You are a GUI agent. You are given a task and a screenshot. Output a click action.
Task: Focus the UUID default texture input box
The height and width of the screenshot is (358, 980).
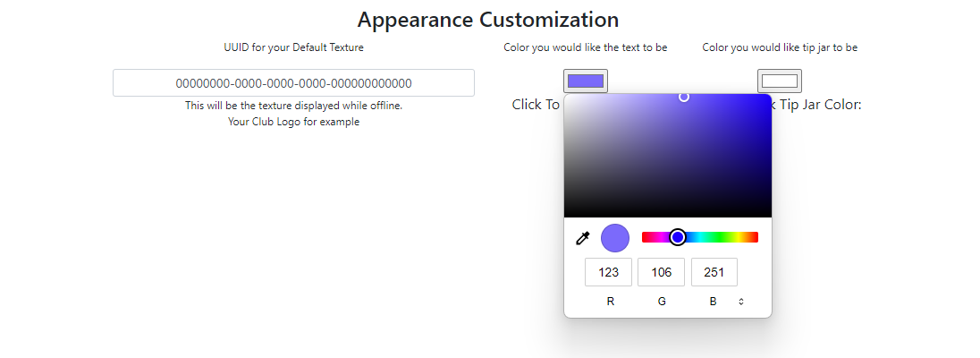click(x=293, y=83)
